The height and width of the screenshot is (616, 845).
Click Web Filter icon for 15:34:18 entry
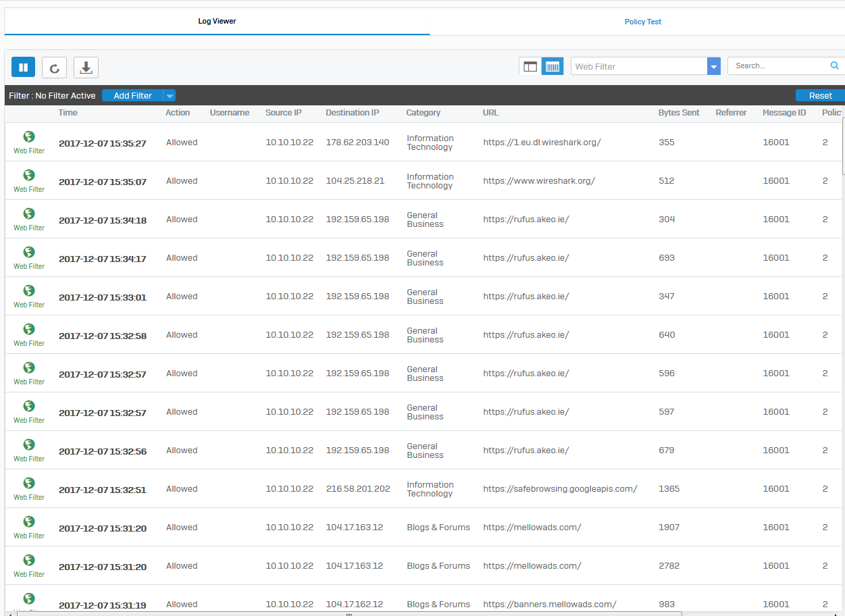coord(29,213)
